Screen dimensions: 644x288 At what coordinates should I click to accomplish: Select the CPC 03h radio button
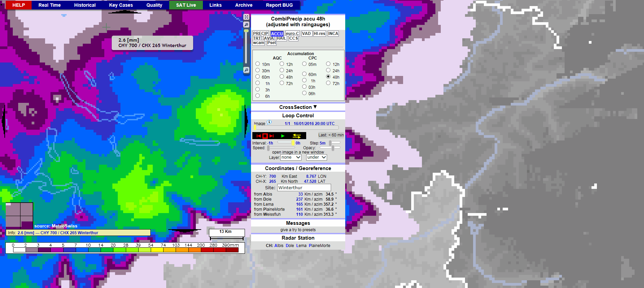click(304, 87)
